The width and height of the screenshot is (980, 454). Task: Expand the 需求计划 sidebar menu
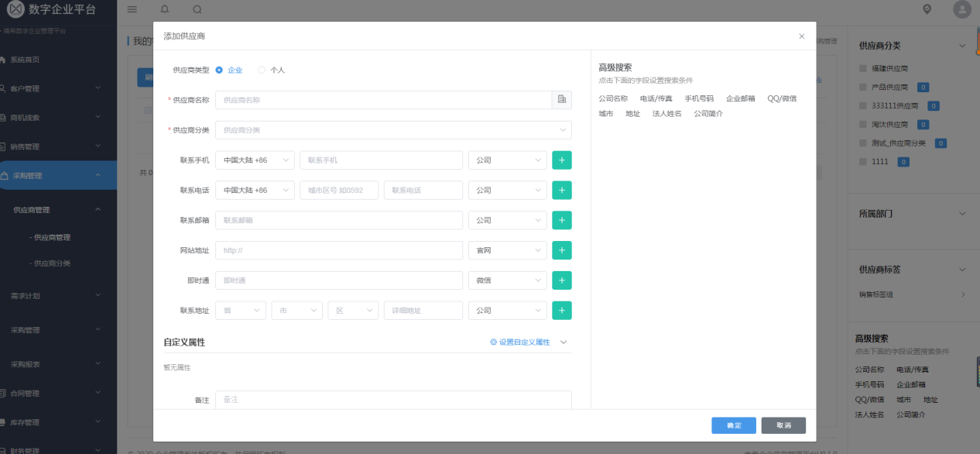pyautogui.click(x=58, y=296)
